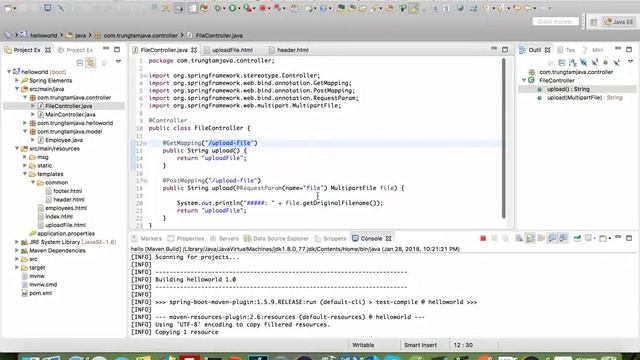Image resolution: width=640 pixels, height=360 pixels.
Task: Click the editor vertical scrollbar
Action: coord(504,138)
